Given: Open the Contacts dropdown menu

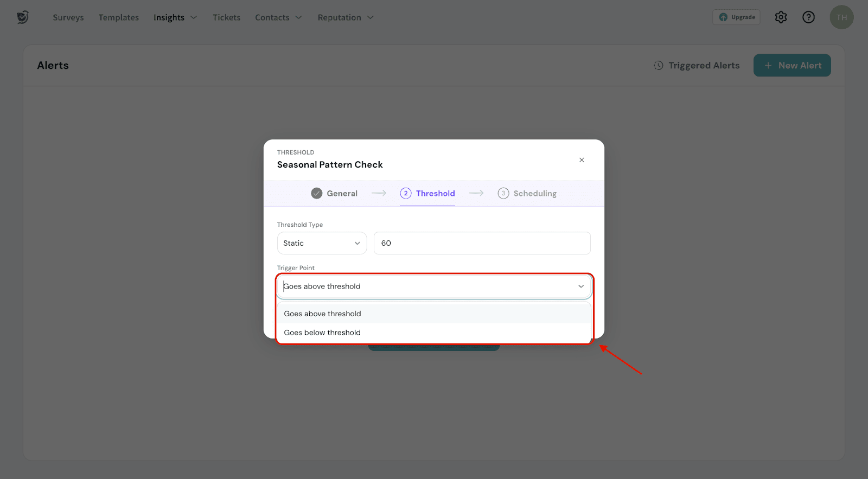Looking at the screenshot, I should (278, 17).
